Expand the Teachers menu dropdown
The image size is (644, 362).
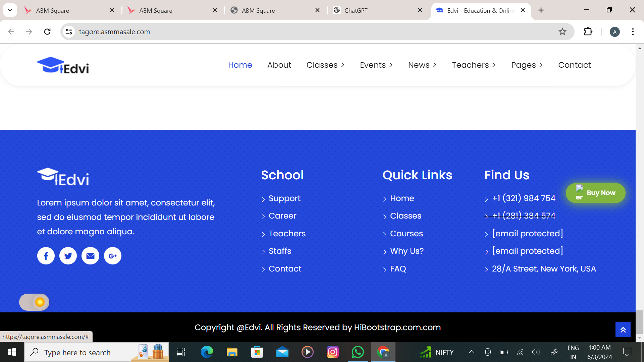tap(474, 65)
